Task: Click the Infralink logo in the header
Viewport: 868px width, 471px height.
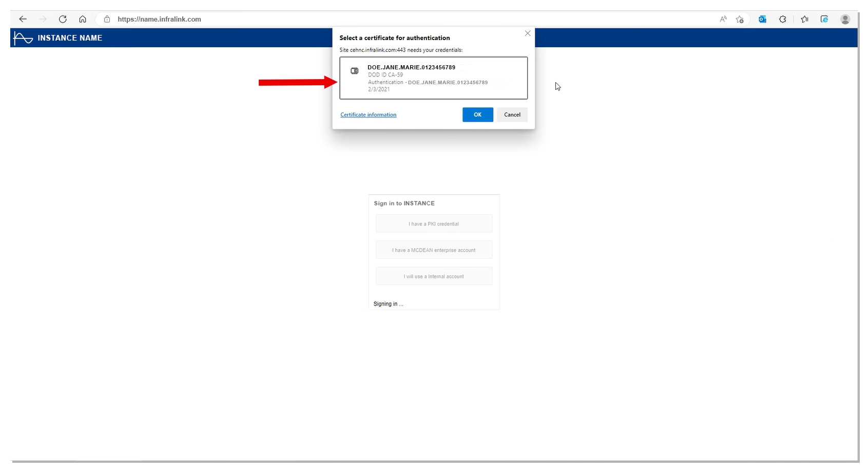Action: click(23, 38)
